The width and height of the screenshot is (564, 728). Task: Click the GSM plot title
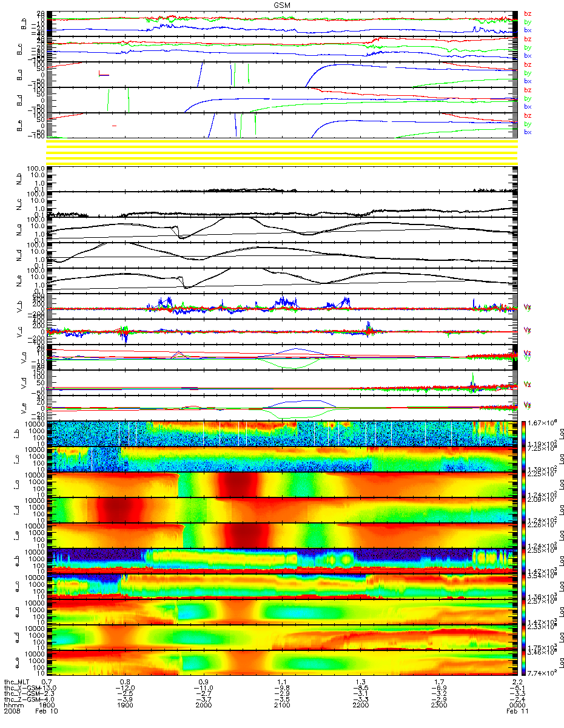(281, 5)
